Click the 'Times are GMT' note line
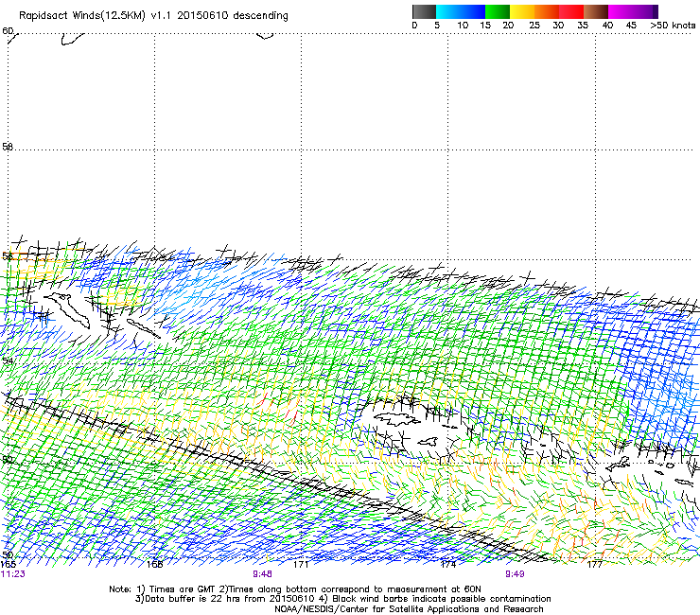This screenshot has height=615, width=700. coord(295,589)
